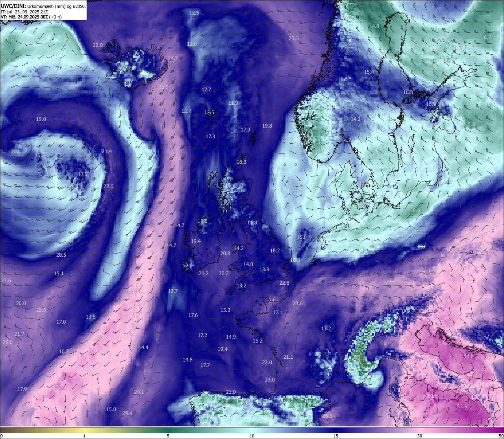Image resolution: width=504 pixels, height=439 pixels.
Task: Click the 14.4 value west of Biscay
Action: (x=143, y=348)
